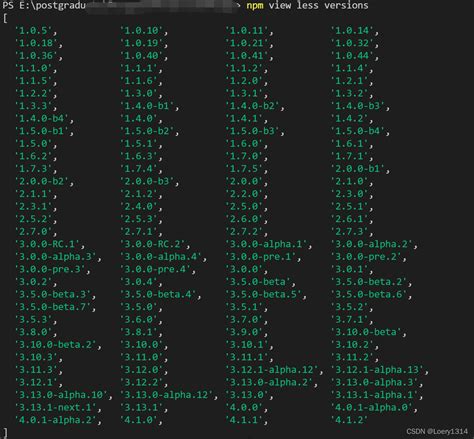Select version '3.12.2' entry
Image resolution: width=474 pixels, height=439 pixels.
[141, 382]
